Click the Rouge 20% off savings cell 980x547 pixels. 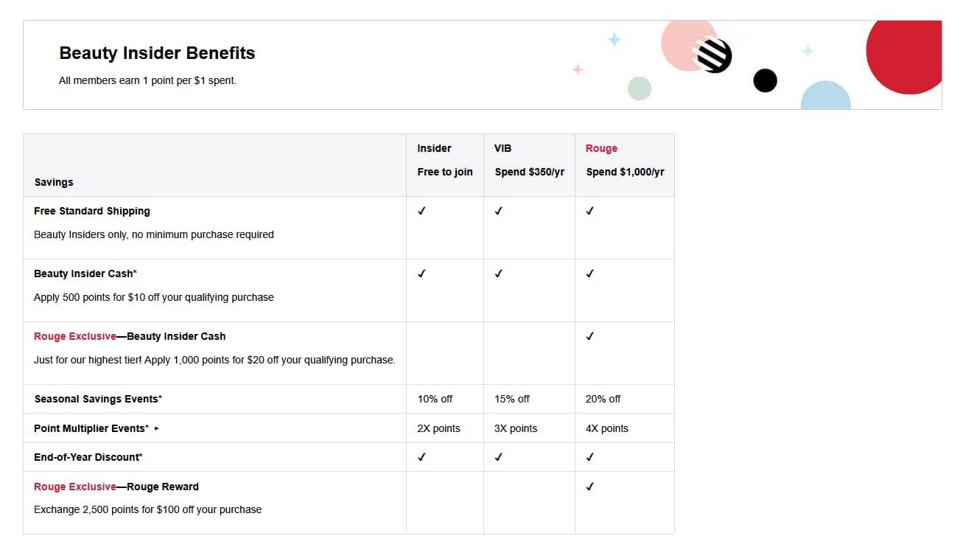click(603, 399)
